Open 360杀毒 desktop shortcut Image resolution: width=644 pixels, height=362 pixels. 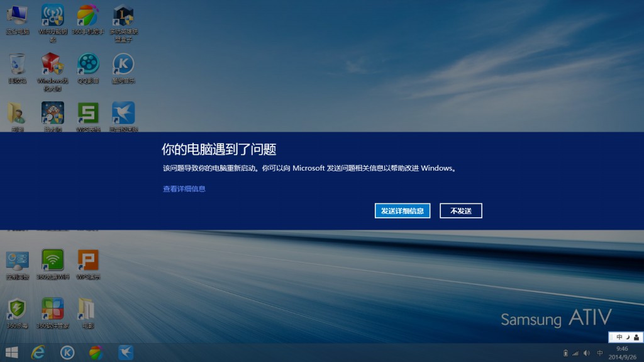(17, 314)
